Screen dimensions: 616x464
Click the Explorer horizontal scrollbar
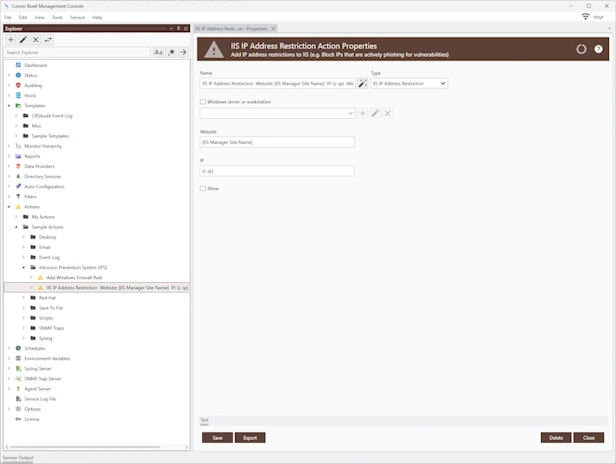[85, 447]
